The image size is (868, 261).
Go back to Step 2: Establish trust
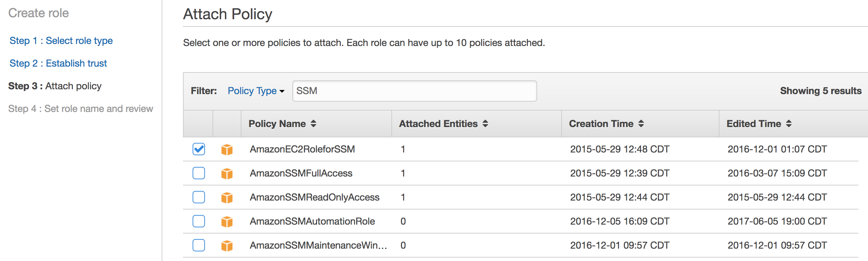click(x=58, y=63)
